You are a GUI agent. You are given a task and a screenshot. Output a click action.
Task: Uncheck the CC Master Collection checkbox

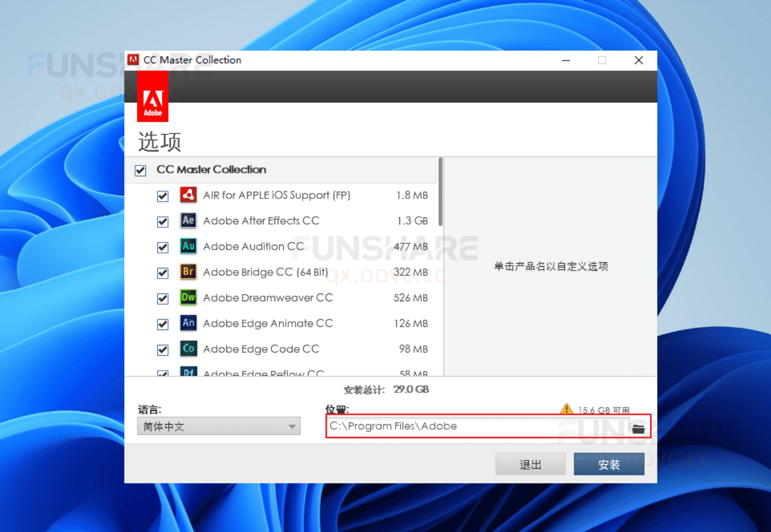[140, 170]
